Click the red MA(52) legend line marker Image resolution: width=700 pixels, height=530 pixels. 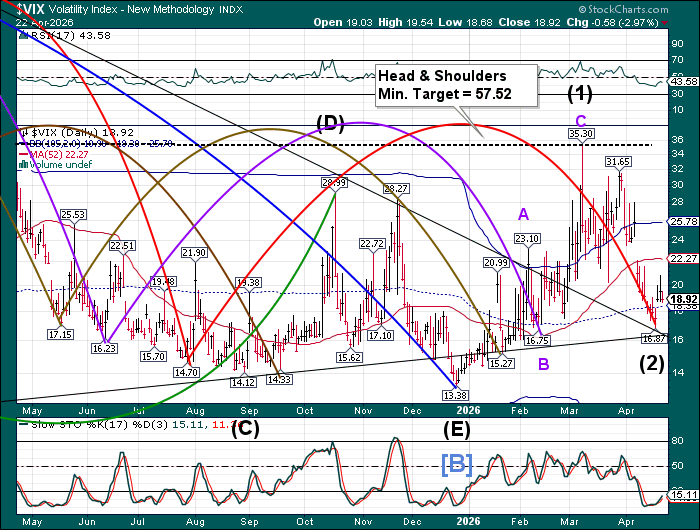(24, 154)
